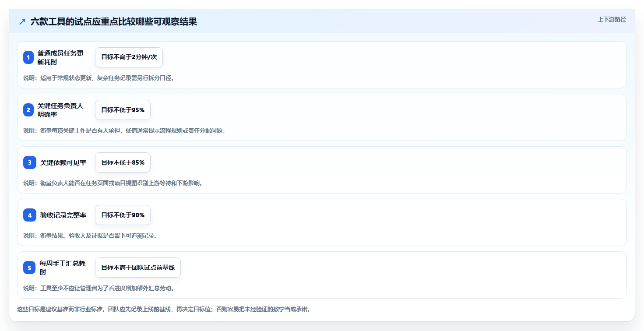Click the heading 关键任务负责人明确率

(60, 110)
